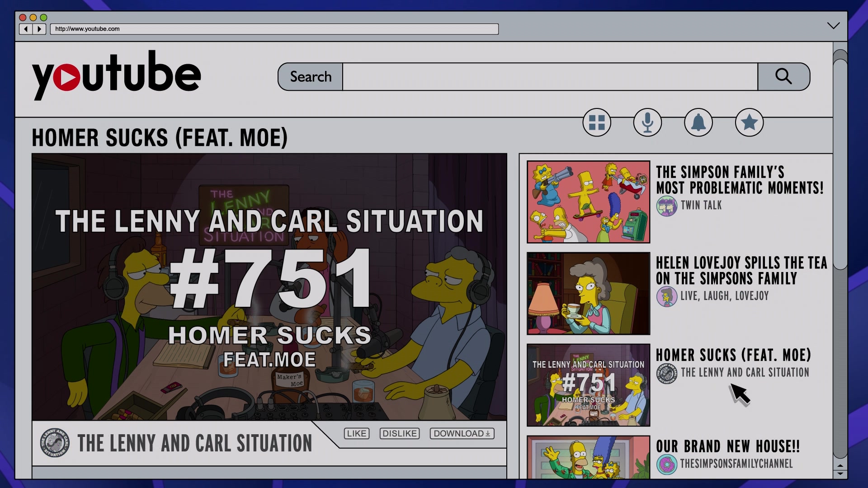Click the Twin Talk channel avatar
The width and height of the screenshot is (868, 488).
point(667,206)
